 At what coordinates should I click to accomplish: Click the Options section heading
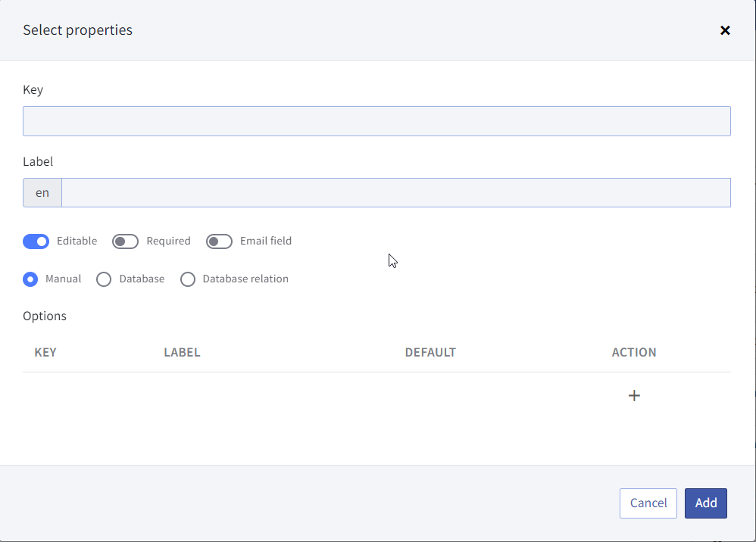click(x=45, y=316)
